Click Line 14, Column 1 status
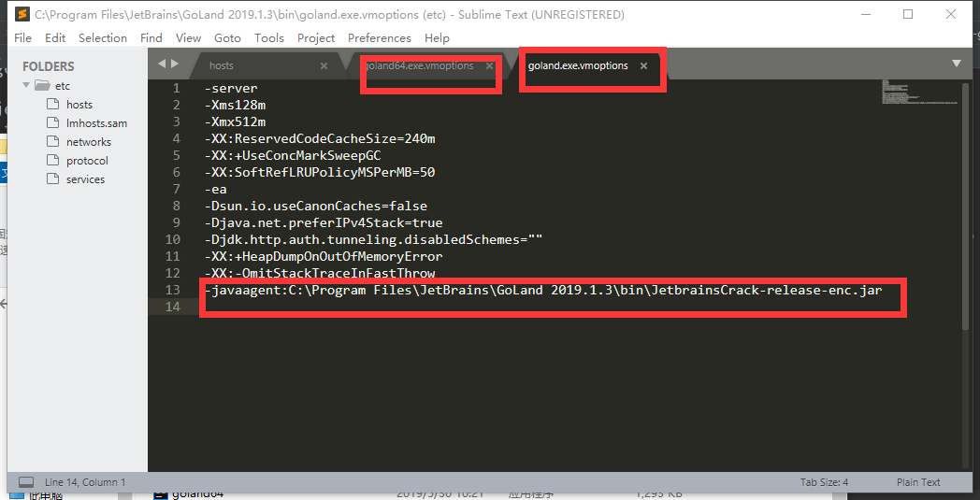The image size is (980, 500). click(x=85, y=482)
